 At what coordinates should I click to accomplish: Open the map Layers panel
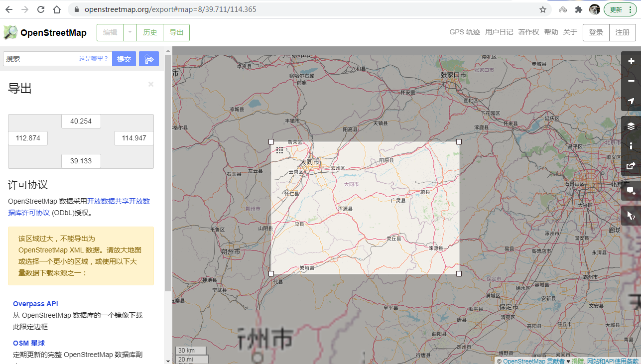point(631,125)
